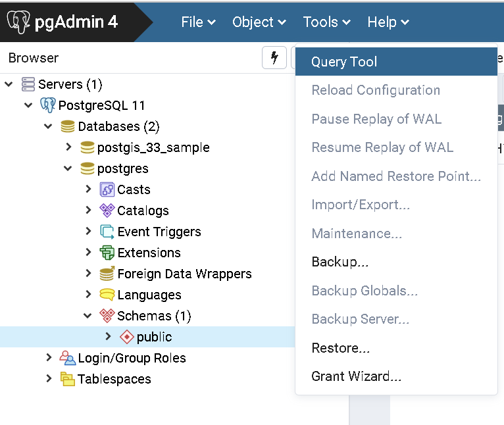
Task: Expand the Foreign Data Wrappers node
Action: [x=88, y=274]
